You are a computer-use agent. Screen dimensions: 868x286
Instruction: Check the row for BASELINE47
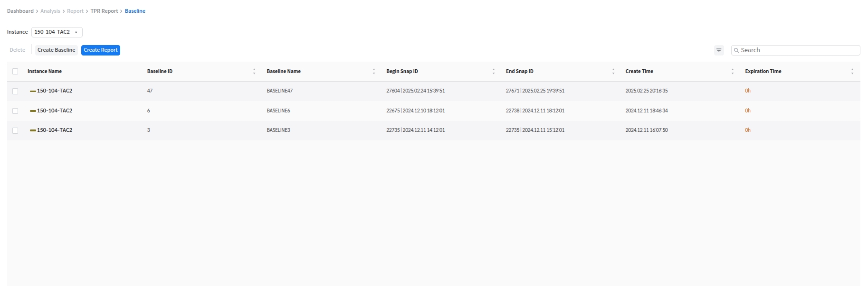tap(15, 91)
